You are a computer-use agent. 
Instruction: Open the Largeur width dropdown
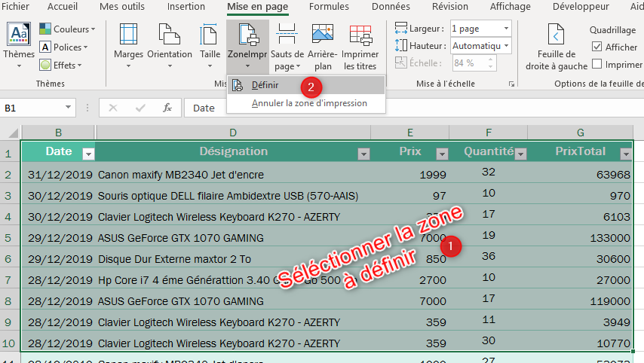tap(507, 29)
